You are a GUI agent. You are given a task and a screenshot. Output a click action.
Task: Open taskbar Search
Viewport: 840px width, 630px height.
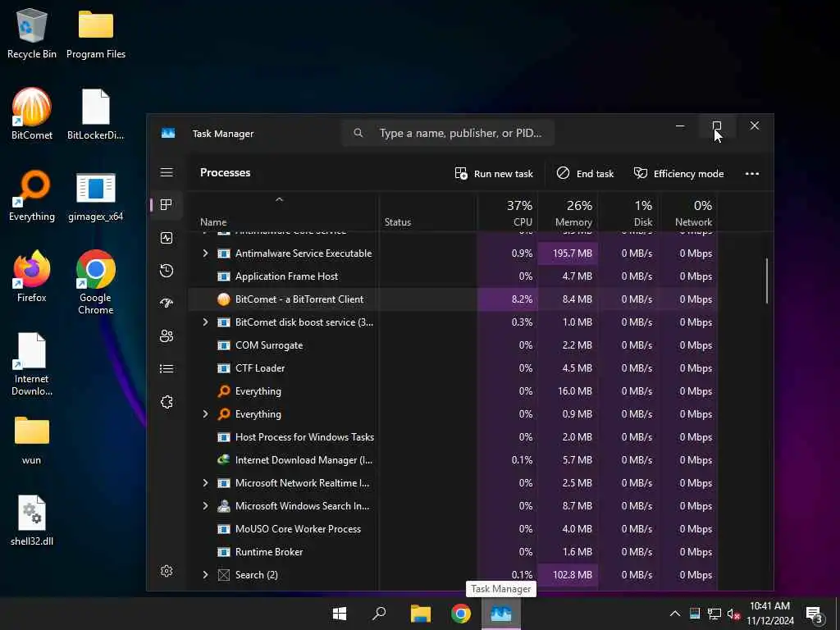point(379,614)
